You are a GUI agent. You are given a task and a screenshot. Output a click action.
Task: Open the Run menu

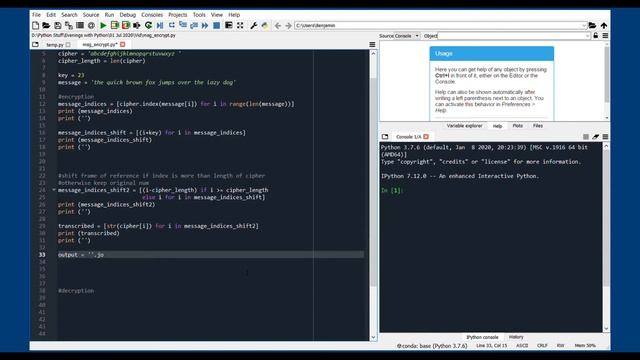(x=109, y=15)
